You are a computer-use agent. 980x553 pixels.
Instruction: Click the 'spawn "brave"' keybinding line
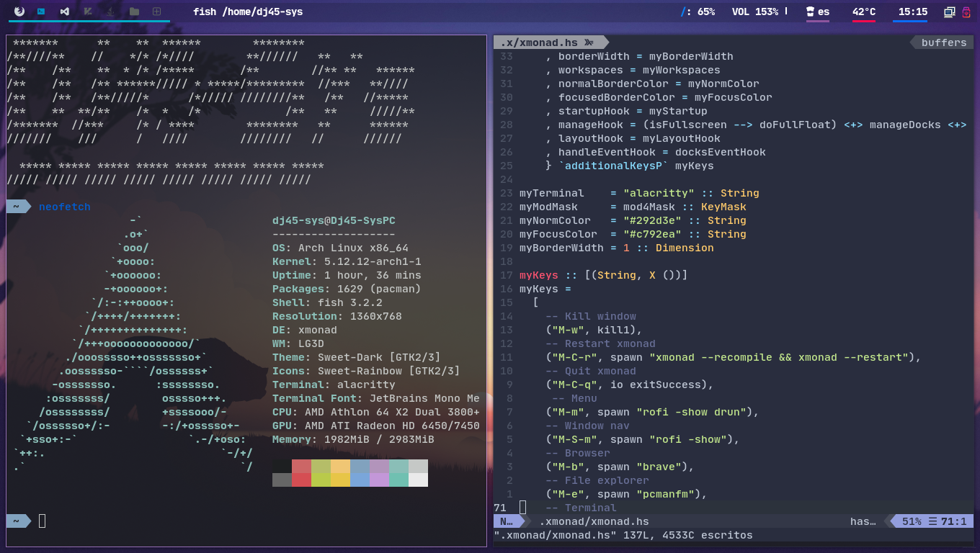pyautogui.click(x=620, y=467)
